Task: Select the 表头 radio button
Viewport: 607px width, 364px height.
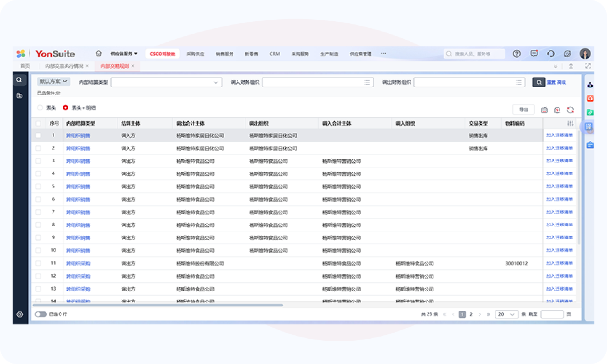Action: tap(40, 108)
